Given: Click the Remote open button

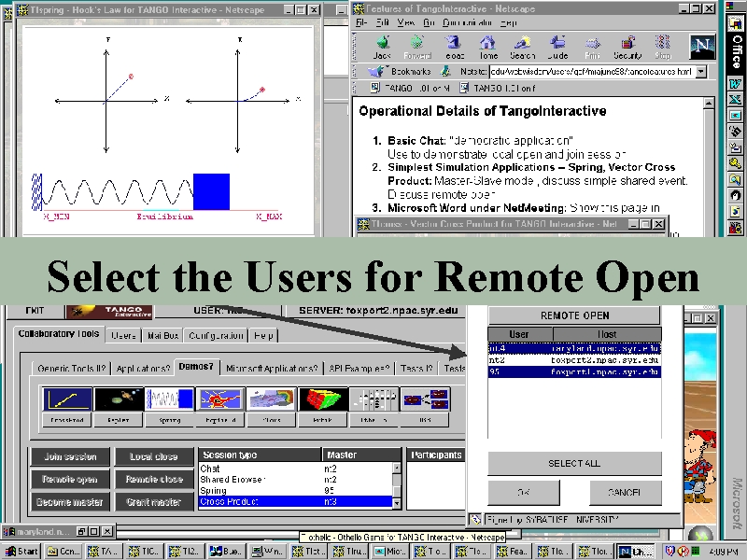Looking at the screenshot, I should [70, 479].
